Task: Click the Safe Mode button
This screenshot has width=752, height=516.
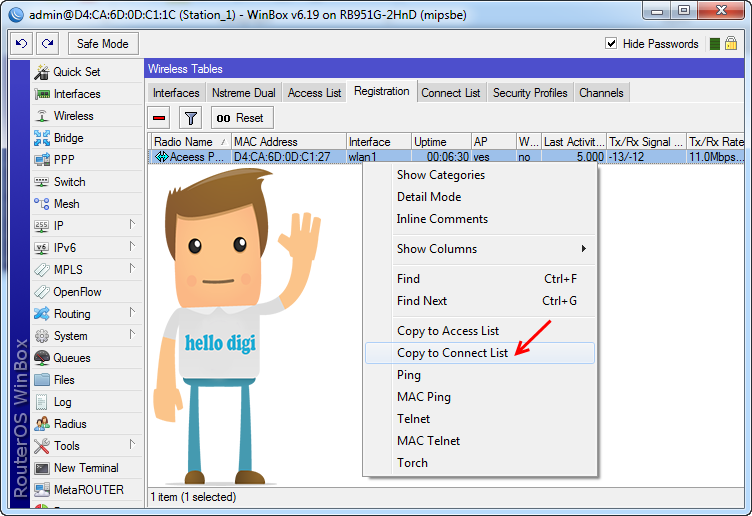Action: [103, 44]
